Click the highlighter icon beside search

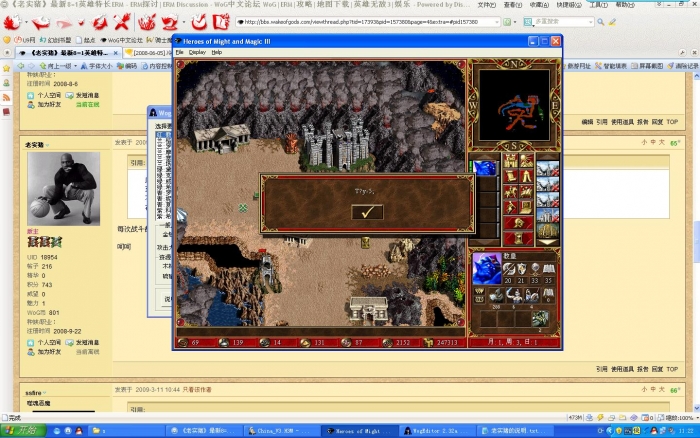pos(612,21)
